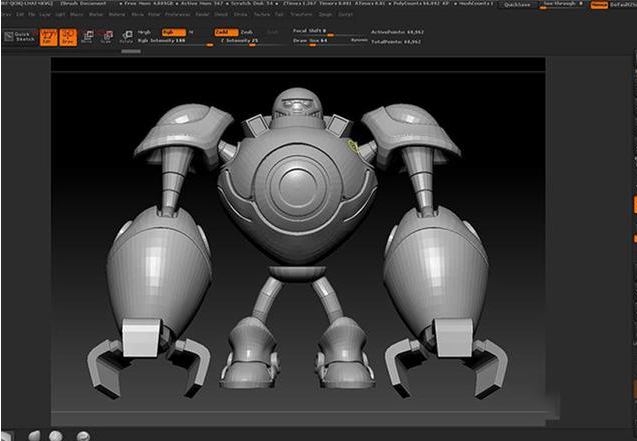Open the Material menu
This screenshot has height=441, width=637.
tap(117, 14)
